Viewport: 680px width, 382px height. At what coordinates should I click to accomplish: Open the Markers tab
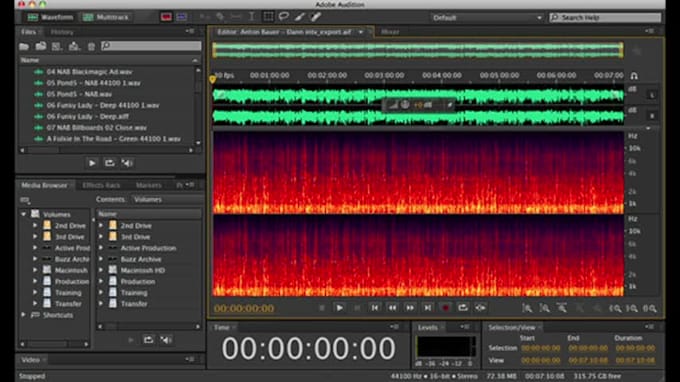coord(149,185)
